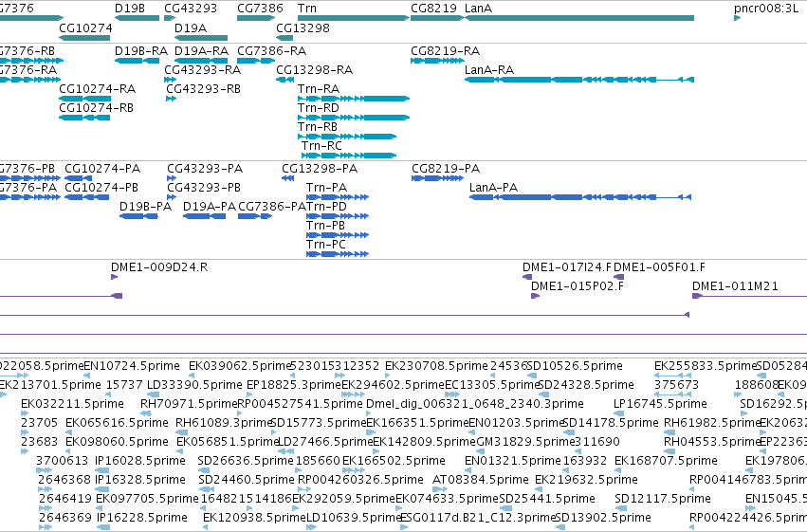Select the D19B-RA transcript label
This screenshot has height=532, width=807.
pyautogui.click(x=141, y=51)
